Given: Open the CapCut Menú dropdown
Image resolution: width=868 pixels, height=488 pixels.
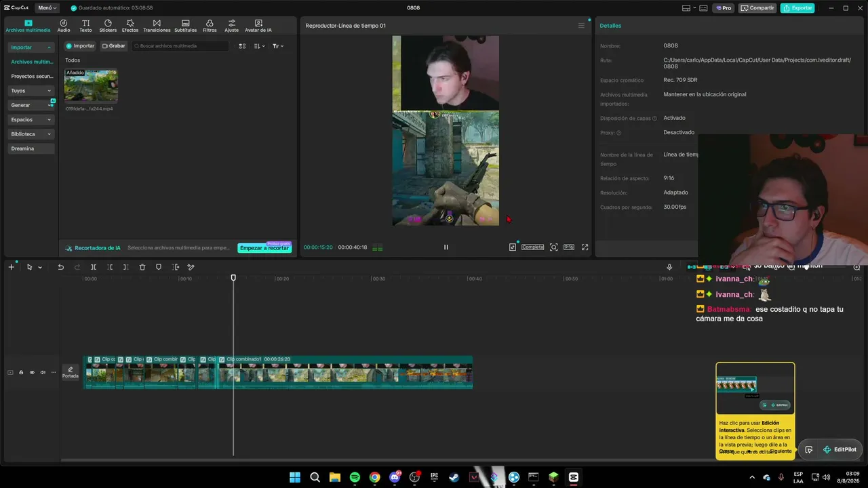Looking at the screenshot, I should click(47, 8).
